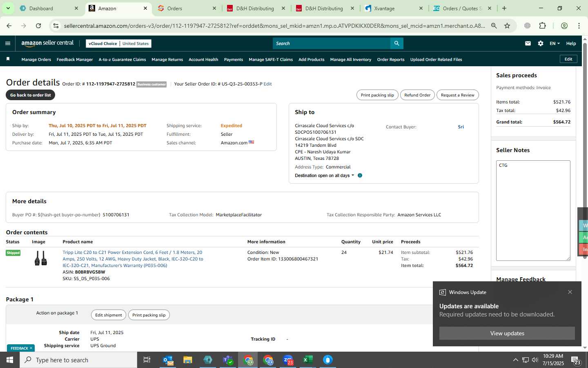
Task: Open Task View on the taskbar
Action: pos(147,360)
